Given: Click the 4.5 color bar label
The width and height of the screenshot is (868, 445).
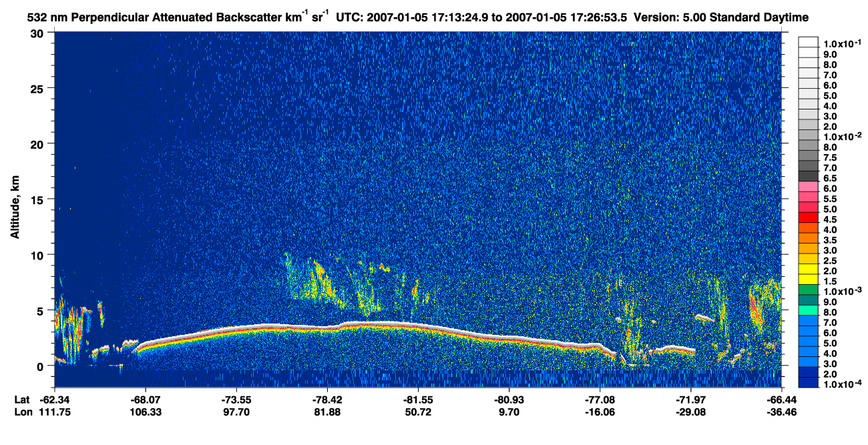Looking at the screenshot, I should [x=830, y=219].
